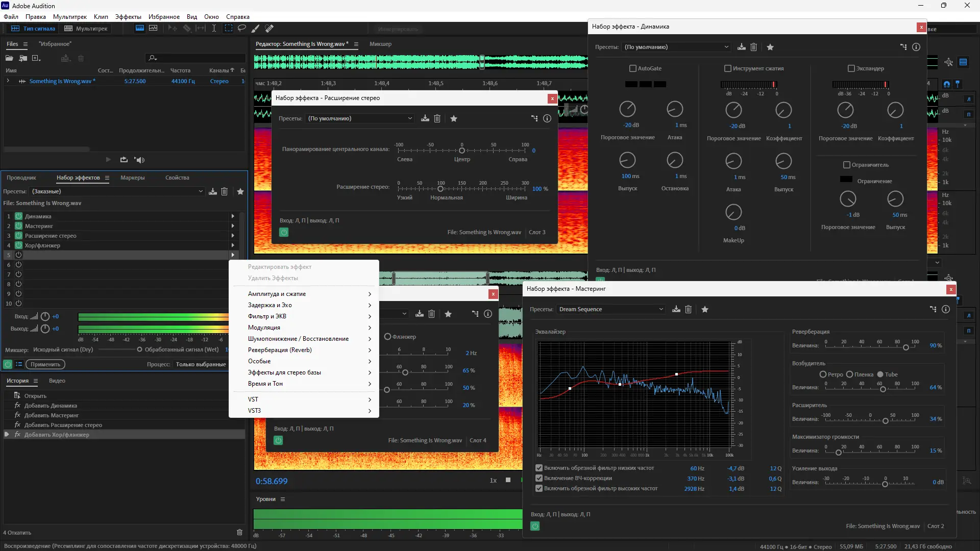The width and height of the screenshot is (980, 551).
Task: Save preset icon in Мастеринг window
Action: click(x=676, y=309)
